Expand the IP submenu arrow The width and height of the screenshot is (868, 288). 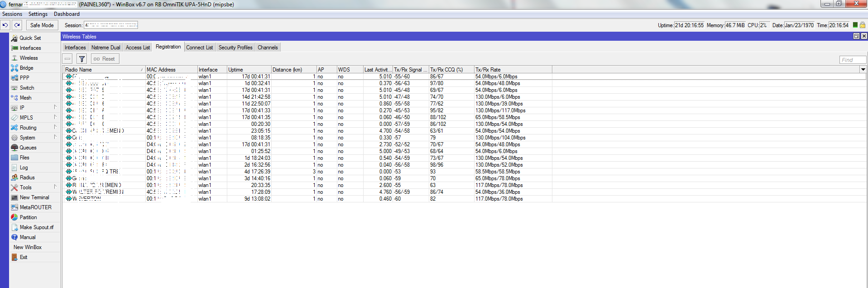click(55, 107)
